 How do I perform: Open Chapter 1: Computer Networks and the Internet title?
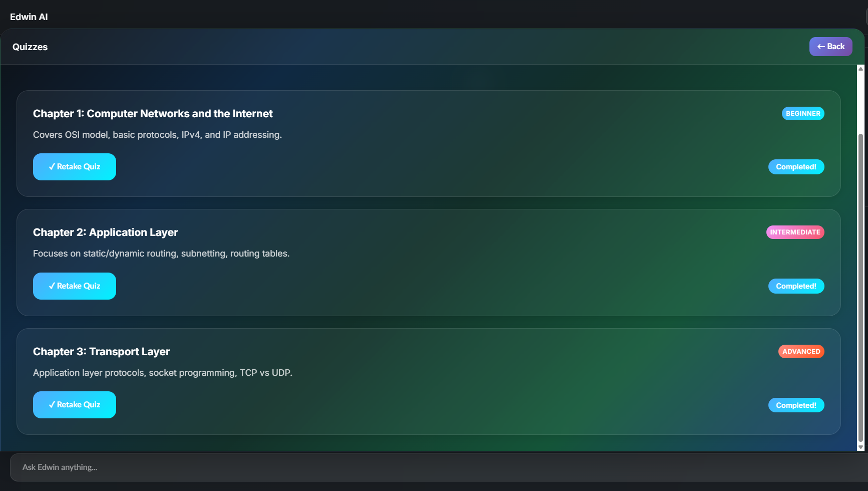(x=153, y=114)
